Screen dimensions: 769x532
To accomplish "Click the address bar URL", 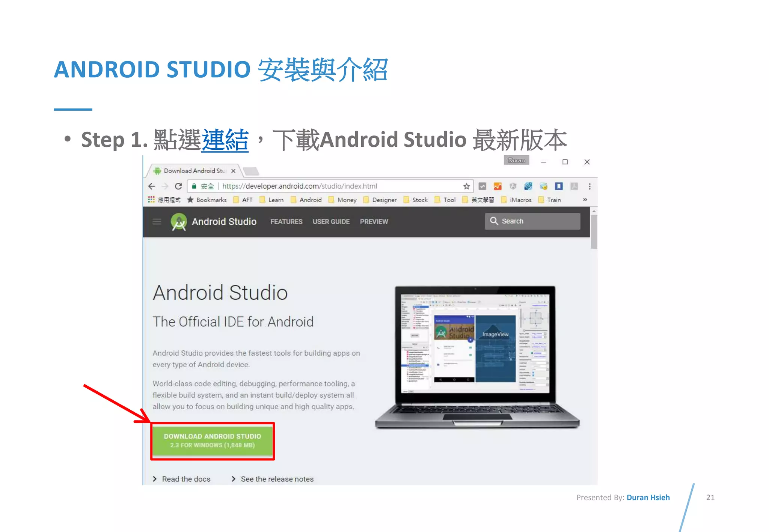I will [300, 186].
